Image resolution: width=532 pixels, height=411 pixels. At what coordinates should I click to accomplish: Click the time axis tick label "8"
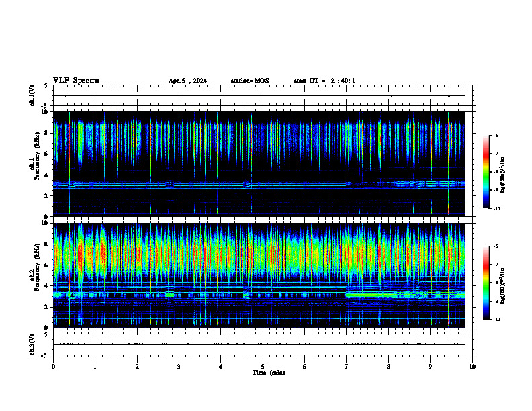pyautogui.click(x=388, y=367)
